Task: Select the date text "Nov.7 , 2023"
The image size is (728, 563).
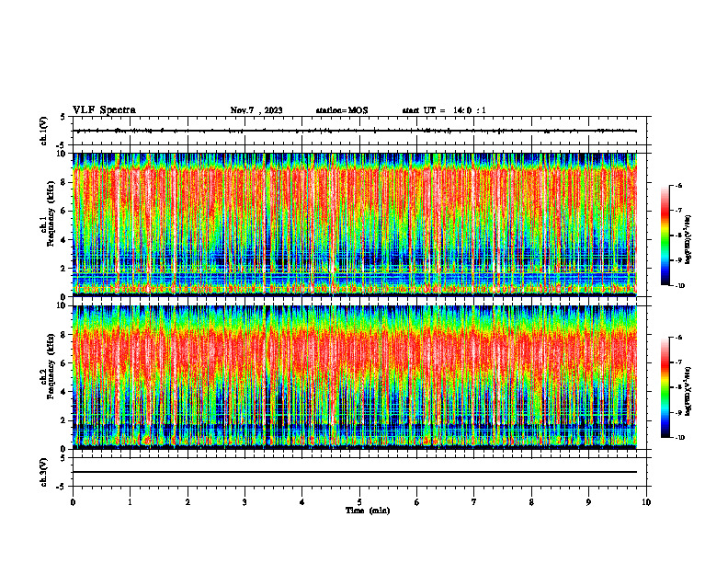Action: [x=256, y=110]
